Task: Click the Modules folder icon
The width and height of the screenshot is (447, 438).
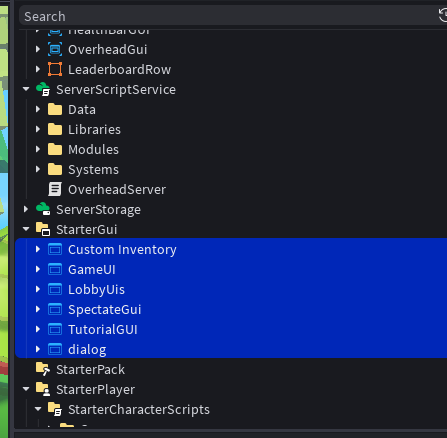Action: pos(55,149)
